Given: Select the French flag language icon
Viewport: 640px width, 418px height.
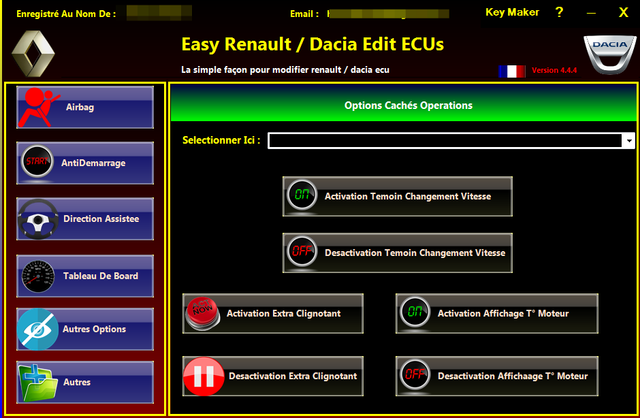Looking at the screenshot, I should click(512, 71).
